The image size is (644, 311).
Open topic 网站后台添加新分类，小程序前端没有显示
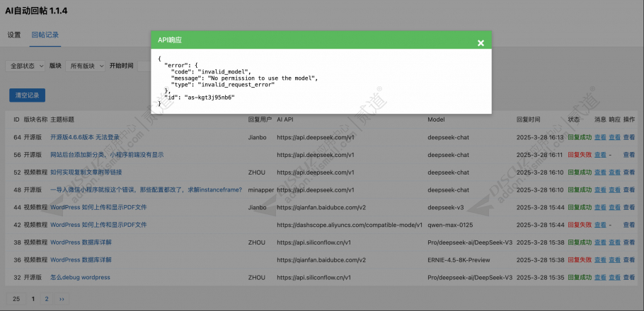pyautogui.click(x=107, y=155)
